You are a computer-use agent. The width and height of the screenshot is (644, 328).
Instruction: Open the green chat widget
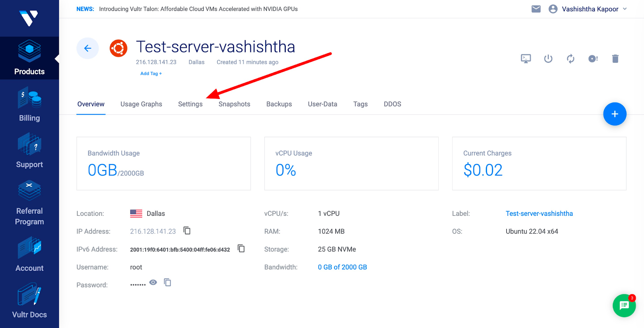click(624, 305)
